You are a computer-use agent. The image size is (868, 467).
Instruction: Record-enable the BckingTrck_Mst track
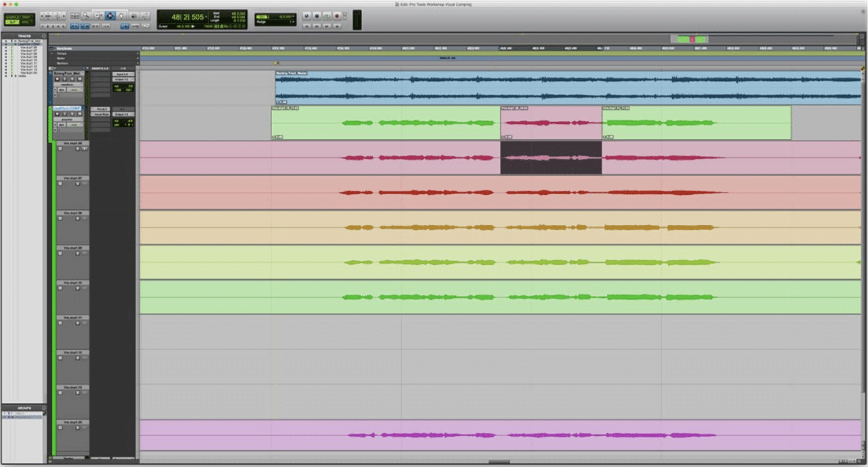click(57, 78)
